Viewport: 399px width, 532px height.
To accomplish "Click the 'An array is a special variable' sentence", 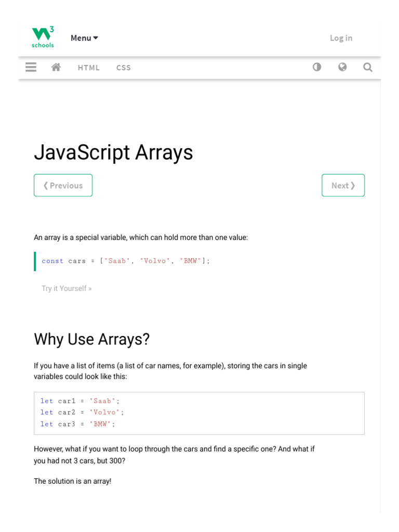I will pos(141,237).
